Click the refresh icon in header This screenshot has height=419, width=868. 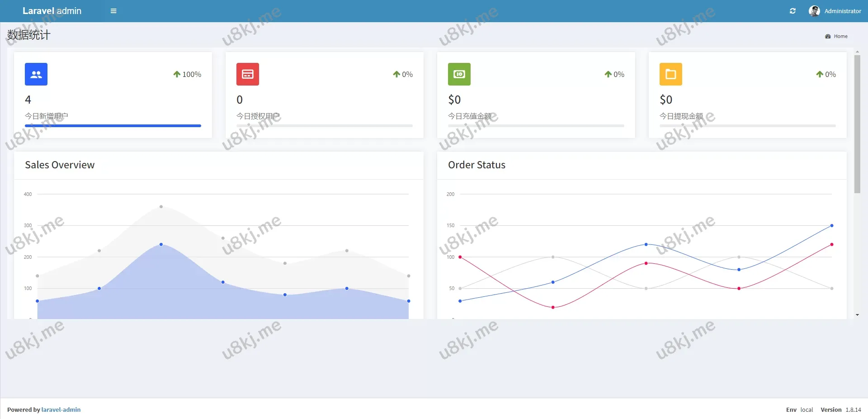pos(793,11)
